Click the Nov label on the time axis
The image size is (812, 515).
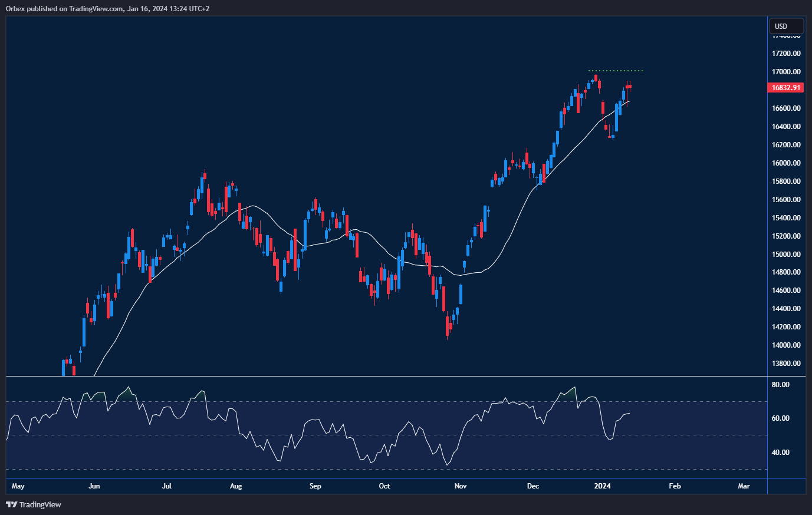point(461,486)
